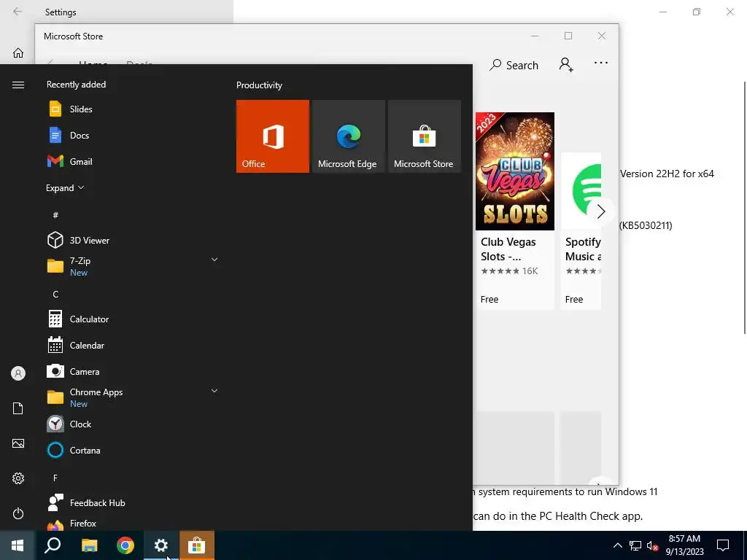Open the Microsoft Edge tile
This screenshot has width=747, height=560.
click(348, 136)
